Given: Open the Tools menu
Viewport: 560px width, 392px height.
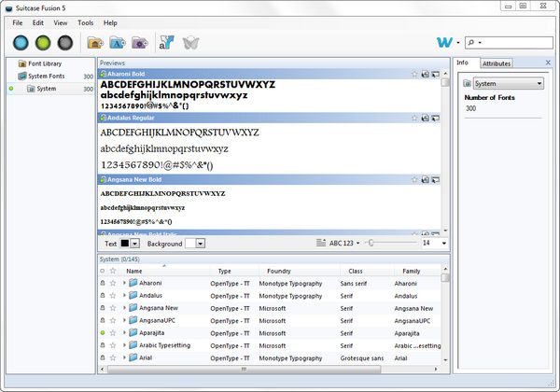Looking at the screenshot, I should click(x=86, y=22).
